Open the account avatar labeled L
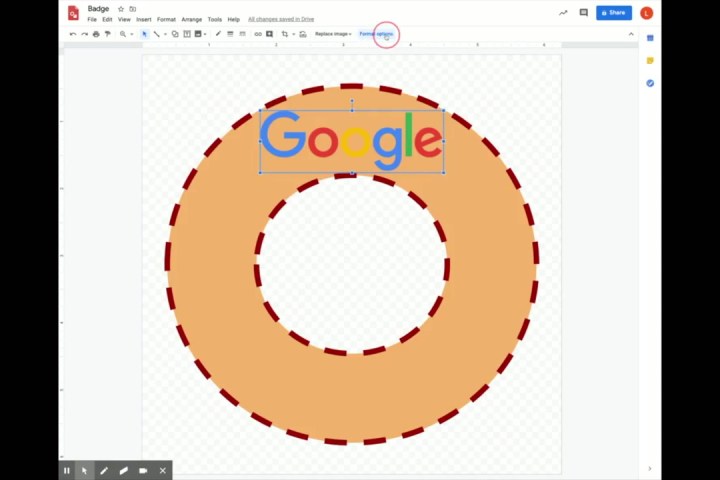The width and height of the screenshot is (720, 480). tap(647, 13)
